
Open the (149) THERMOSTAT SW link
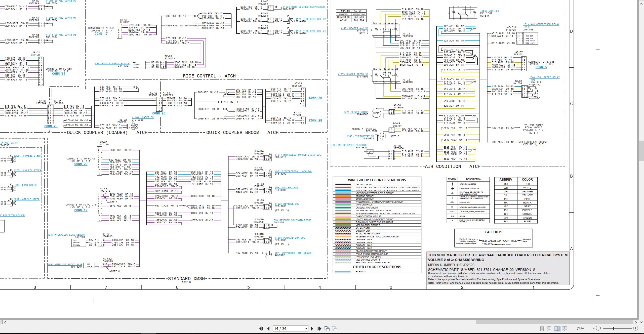point(360,136)
